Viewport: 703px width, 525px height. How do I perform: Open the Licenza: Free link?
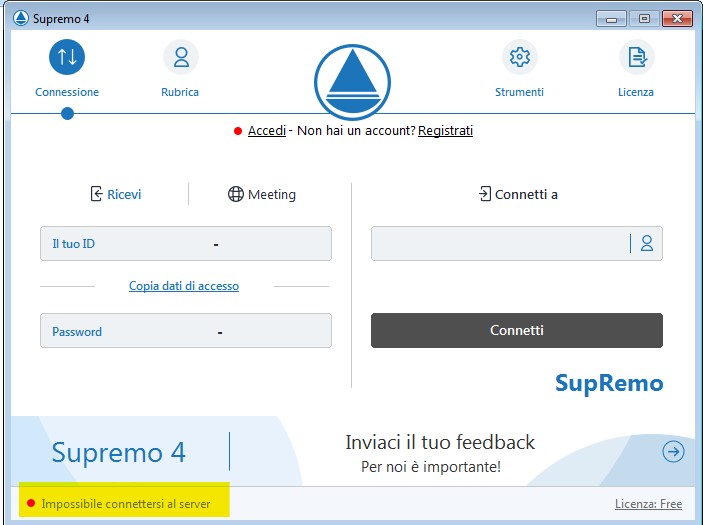tap(648, 504)
